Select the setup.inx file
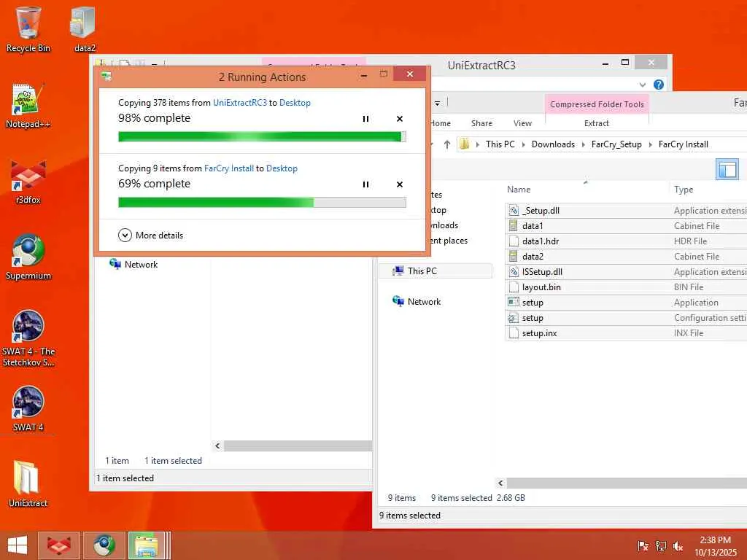Viewport: 747px width, 560px height. click(626, 332)
